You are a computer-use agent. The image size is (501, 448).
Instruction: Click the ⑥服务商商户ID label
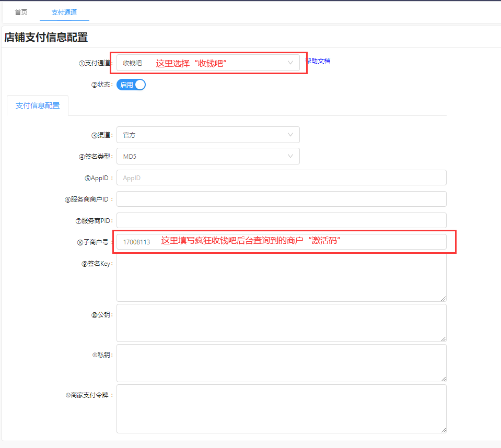(x=89, y=199)
